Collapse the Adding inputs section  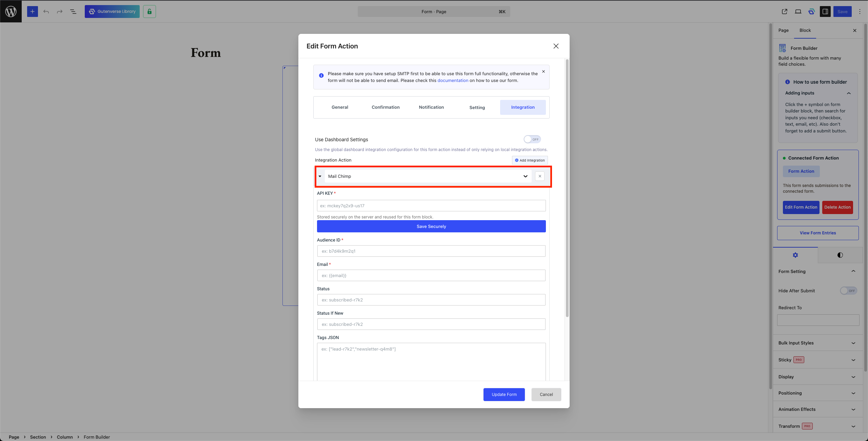pos(818,93)
